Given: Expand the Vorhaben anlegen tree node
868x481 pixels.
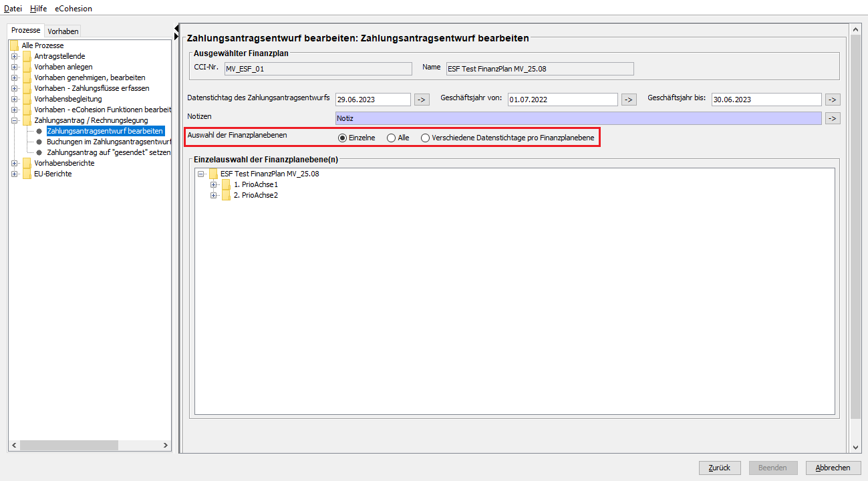Looking at the screenshot, I should 15,67.
